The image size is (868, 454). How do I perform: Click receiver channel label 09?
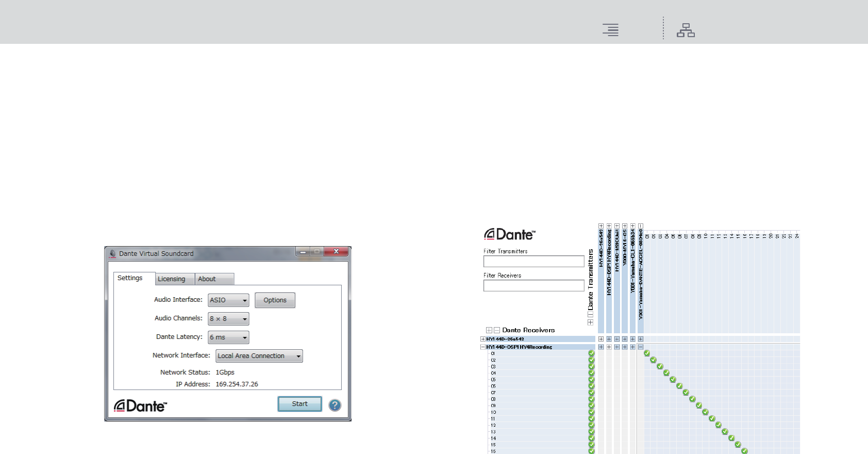(493, 406)
